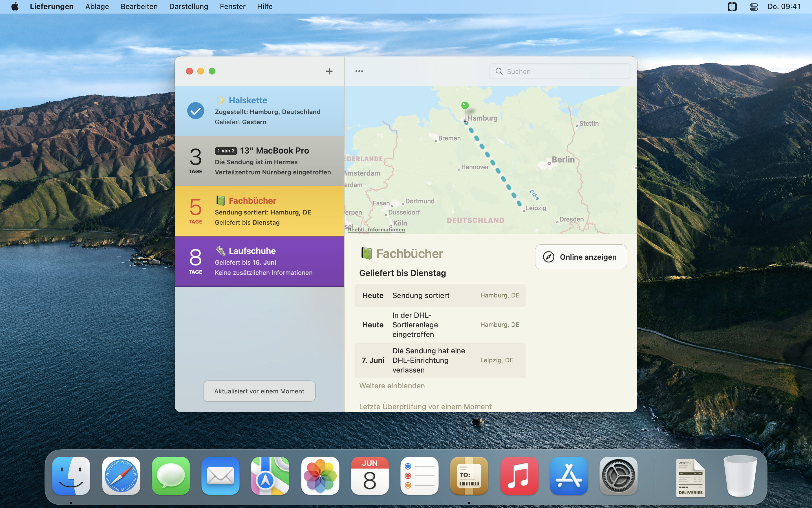Image resolution: width=812 pixels, height=508 pixels.
Task: Click the menu bar clock Do. 09:41
Action: coord(784,6)
